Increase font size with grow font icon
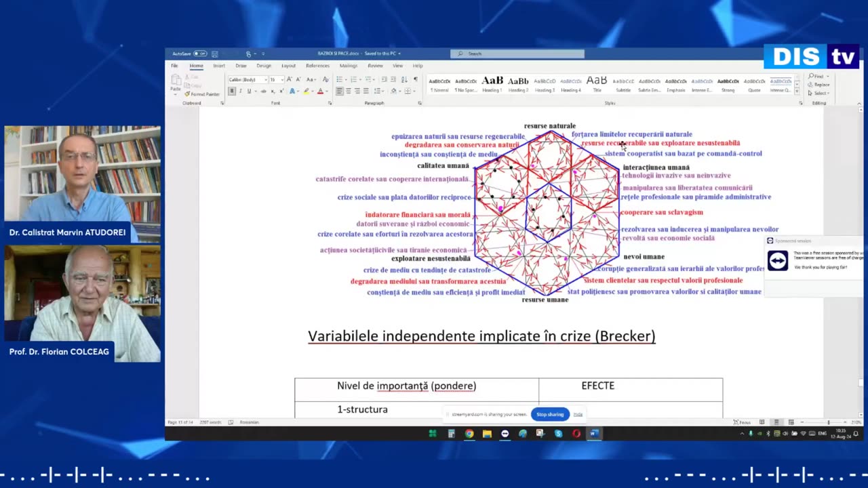This screenshot has height=488, width=868. click(290, 79)
